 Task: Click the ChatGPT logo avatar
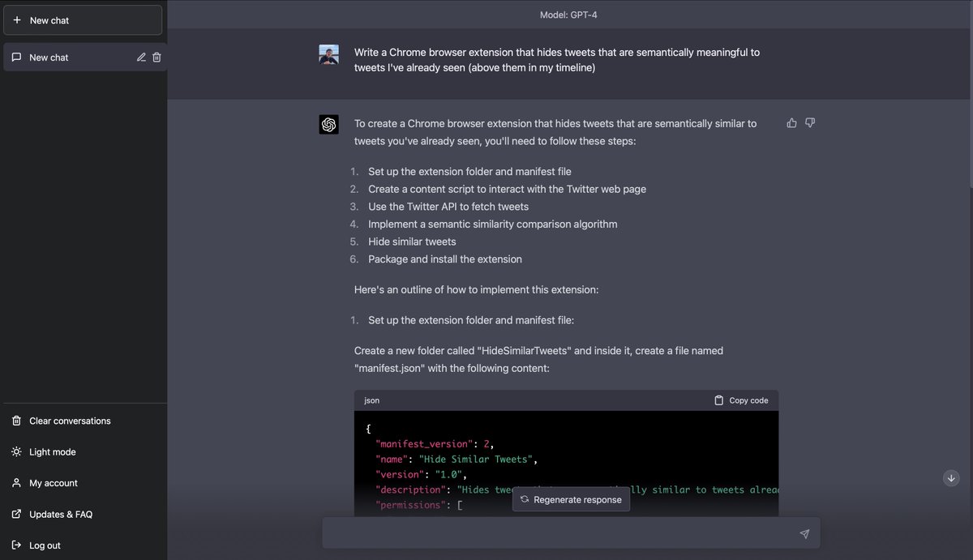(328, 124)
